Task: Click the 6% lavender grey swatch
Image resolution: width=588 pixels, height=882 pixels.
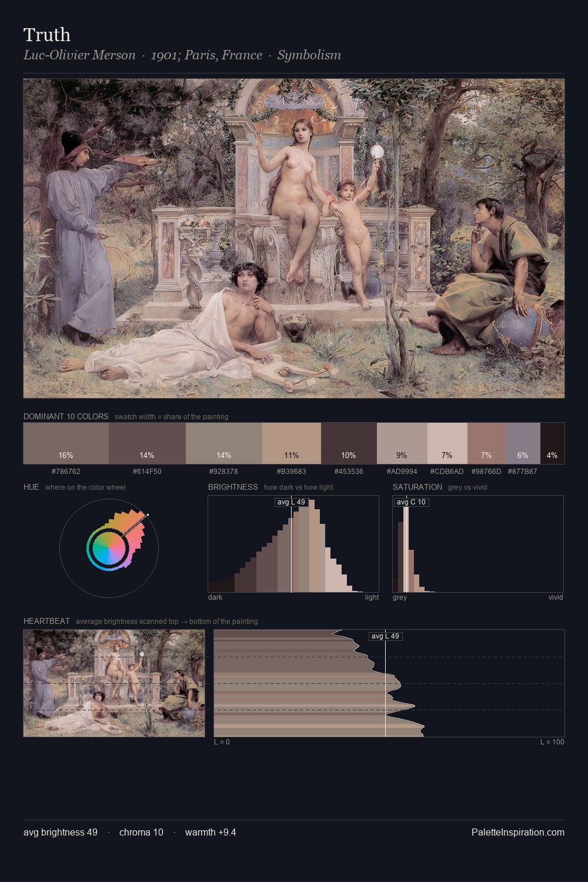Action: coord(523,443)
